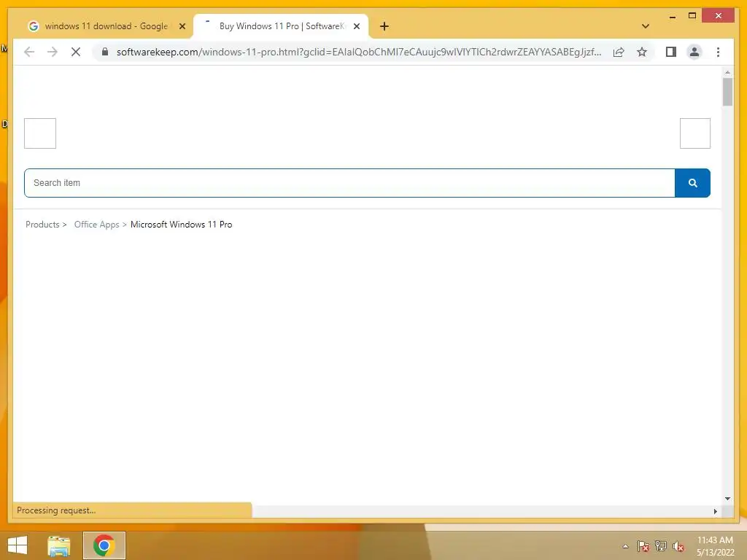747x560 pixels.
Task: Focus the Search item field
Action: pos(349,183)
